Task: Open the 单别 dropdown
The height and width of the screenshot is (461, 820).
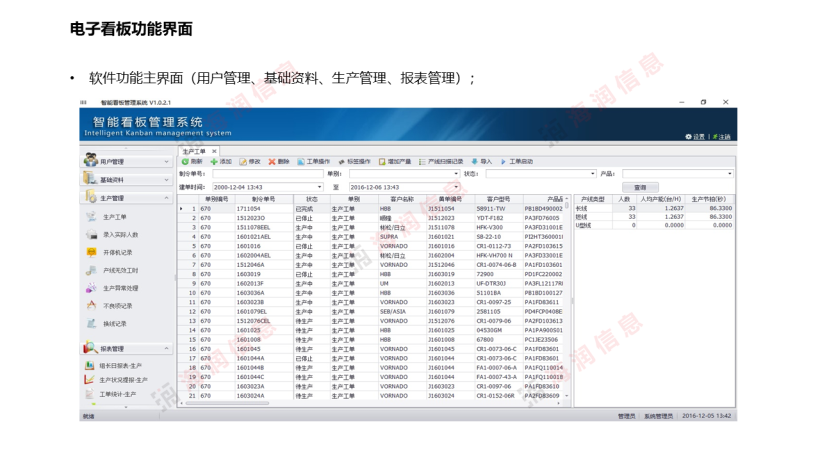Action: [x=456, y=174]
